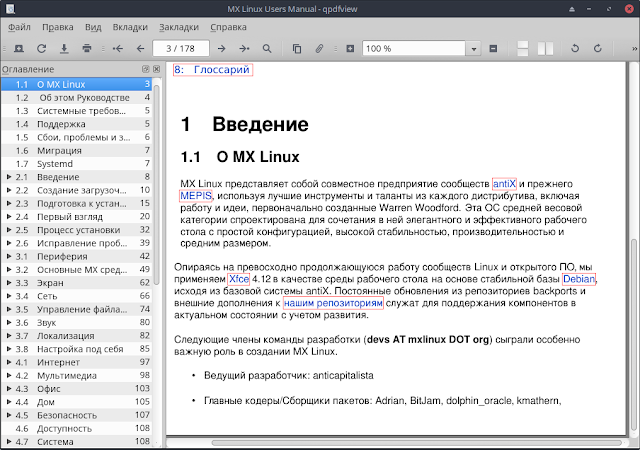This screenshot has width=640, height=450.
Task: Toggle two pages mode layout icon
Action: 545,49
